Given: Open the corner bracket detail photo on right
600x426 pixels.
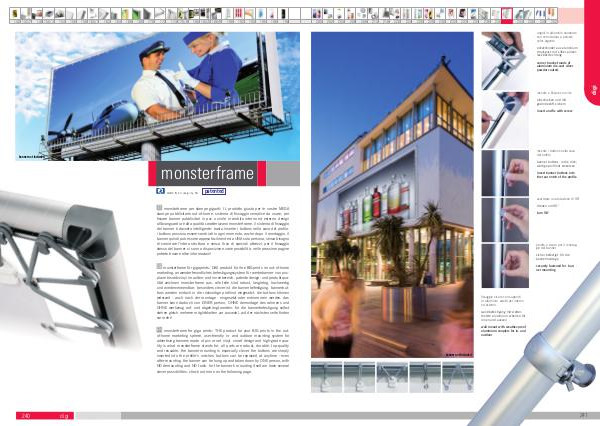Looking at the screenshot, I should (x=505, y=61).
